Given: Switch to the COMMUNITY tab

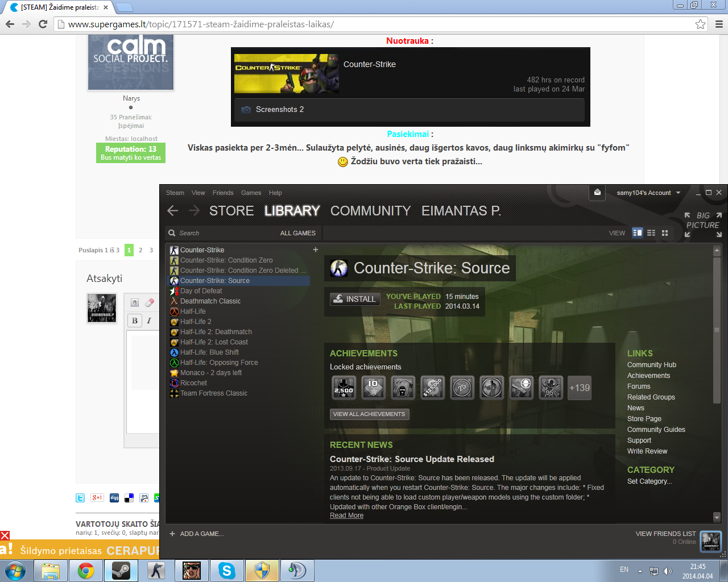Looking at the screenshot, I should point(370,211).
